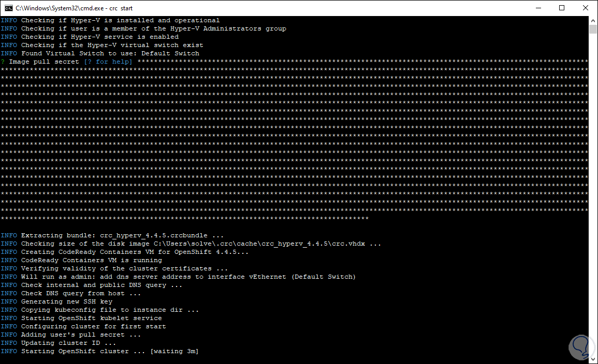Screen dimensions: 598x364
Task: Maximize the command prompt window
Action: click(x=562, y=8)
